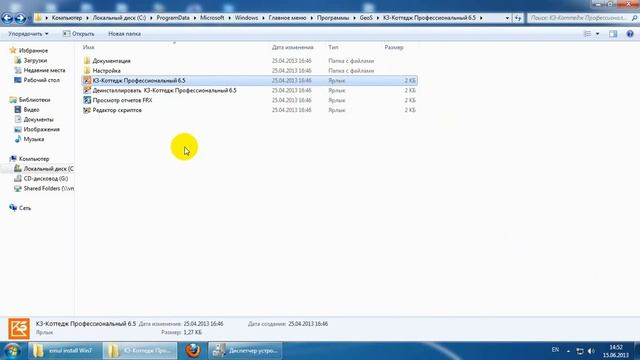Select ProgramData breadcrumb segment
The width and height of the screenshot is (640, 360).
point(173,18)
